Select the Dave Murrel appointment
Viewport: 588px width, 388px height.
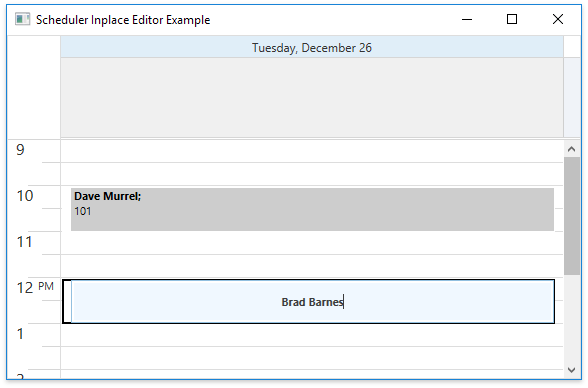pos(312,209)
